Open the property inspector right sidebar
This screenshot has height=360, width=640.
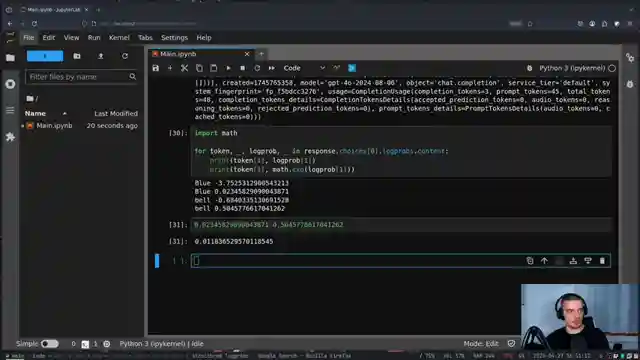630,58
